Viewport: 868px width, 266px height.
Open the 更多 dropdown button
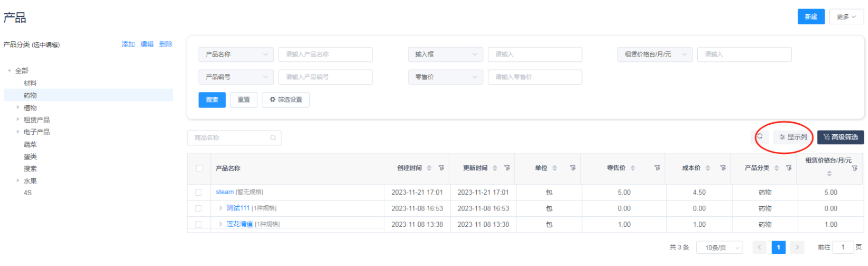tap(846, 17)
